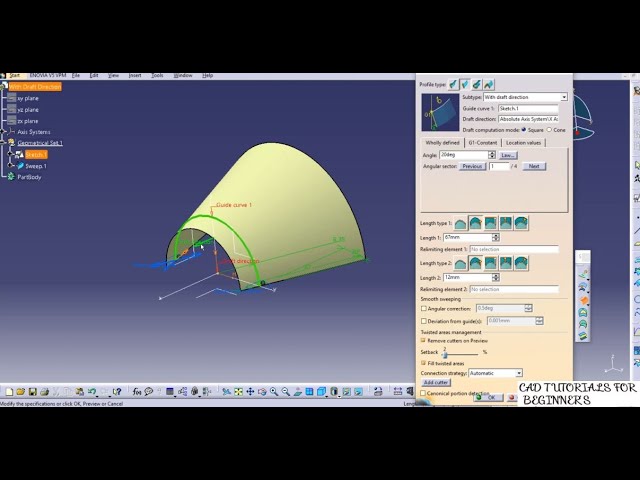Click the Save floppy disk icon
640x480 pixels.
pyautogui.click(x=33, y=392)
